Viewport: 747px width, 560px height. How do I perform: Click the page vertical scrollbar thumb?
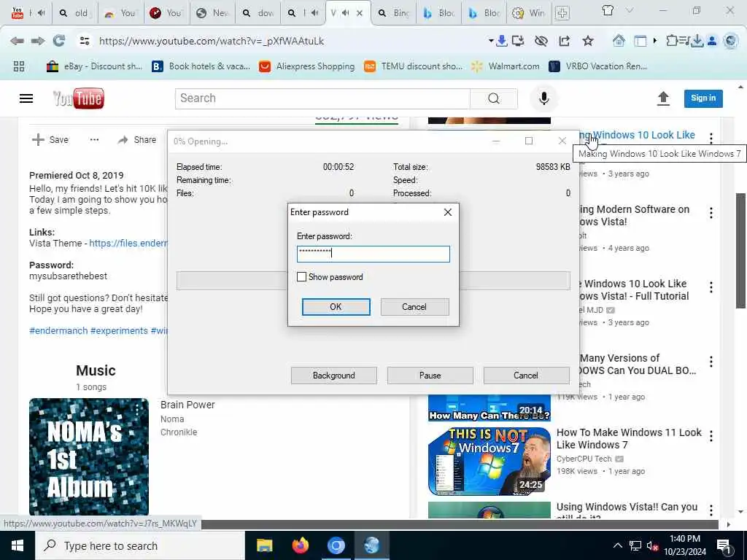tap(741, 251)
